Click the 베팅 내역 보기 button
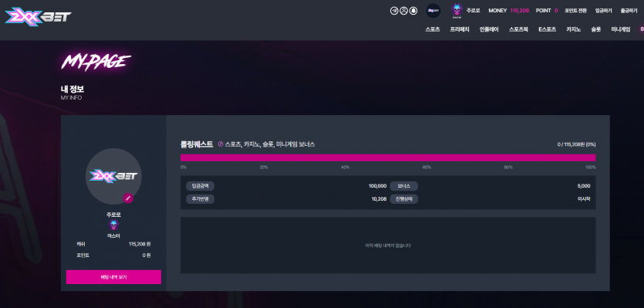Image resolution: width=644 pixels, height=308 pixels. click(x=114, y=277)
